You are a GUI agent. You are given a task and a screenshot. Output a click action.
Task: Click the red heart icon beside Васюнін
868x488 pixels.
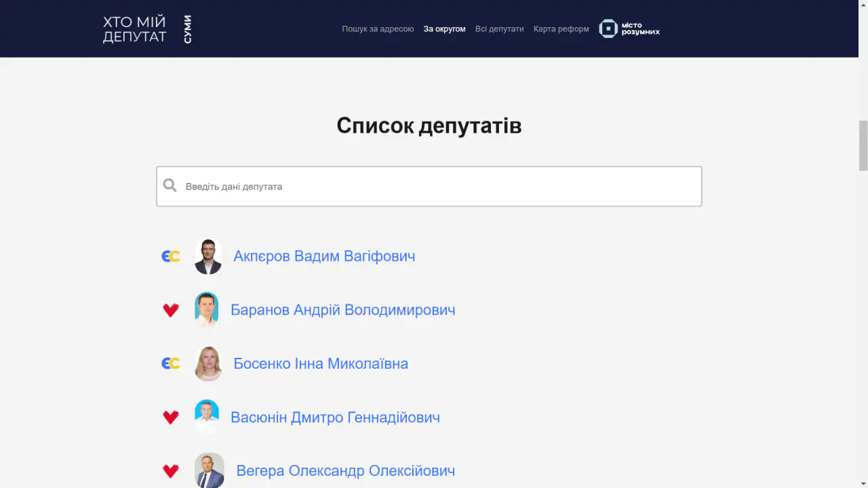(171, 418)
